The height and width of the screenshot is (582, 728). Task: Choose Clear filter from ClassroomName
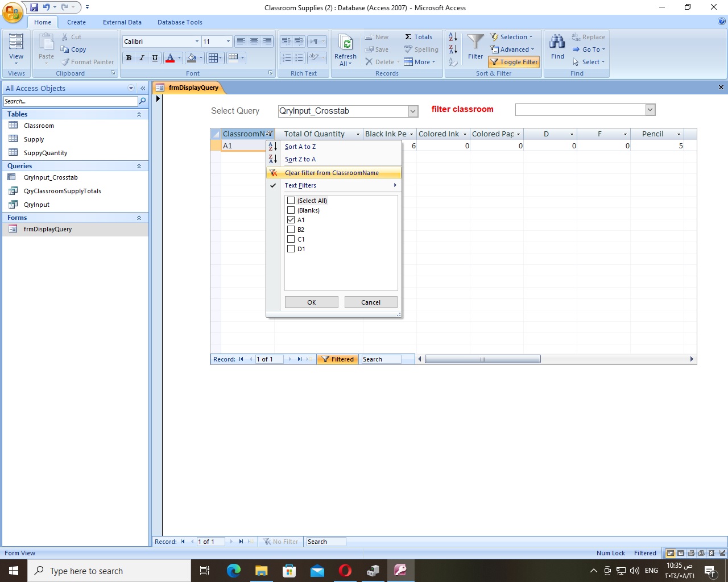tap(332, 173)
